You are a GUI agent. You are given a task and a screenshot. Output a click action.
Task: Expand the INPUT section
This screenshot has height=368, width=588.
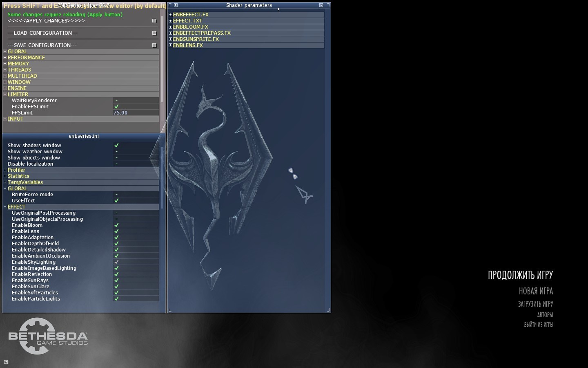[x=5, y=119]
